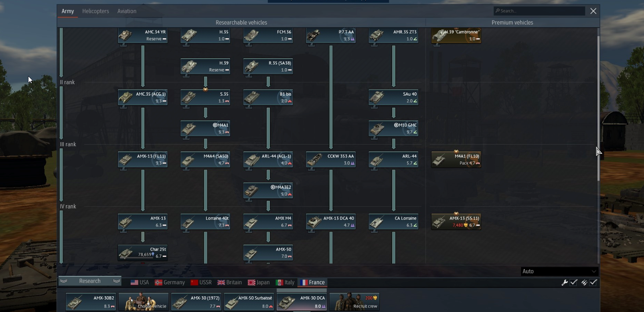The height and width of the screenshot is (312, 644).
Task: Select France nation tab
Action: coord(312,283)
